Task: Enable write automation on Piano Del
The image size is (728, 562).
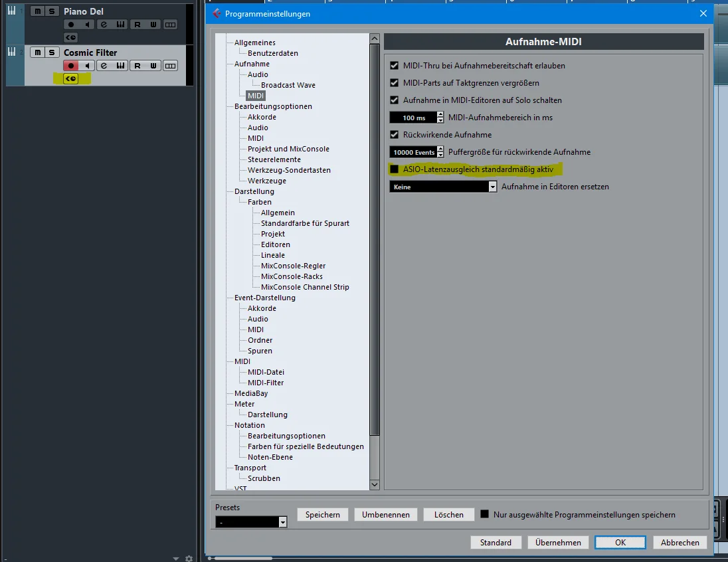Action: [153, 25]
